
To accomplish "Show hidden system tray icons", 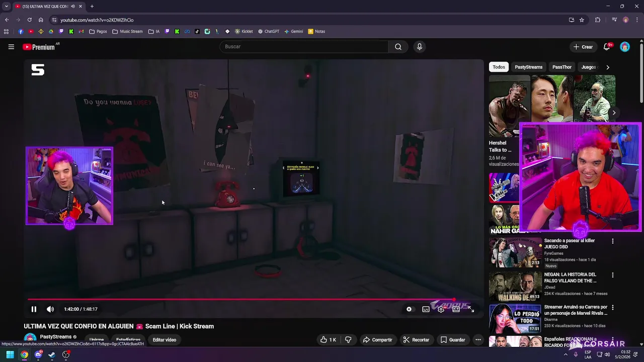I will [x=566, y=354].
